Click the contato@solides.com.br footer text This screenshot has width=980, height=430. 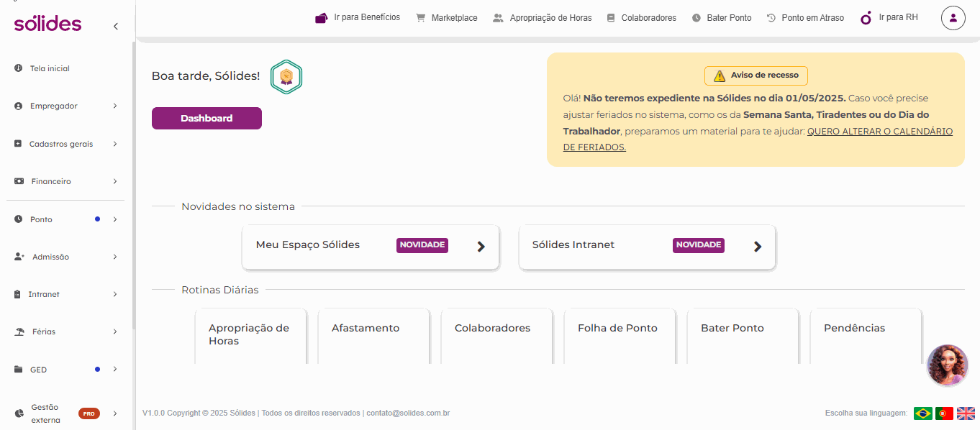[x=408, y=413]
